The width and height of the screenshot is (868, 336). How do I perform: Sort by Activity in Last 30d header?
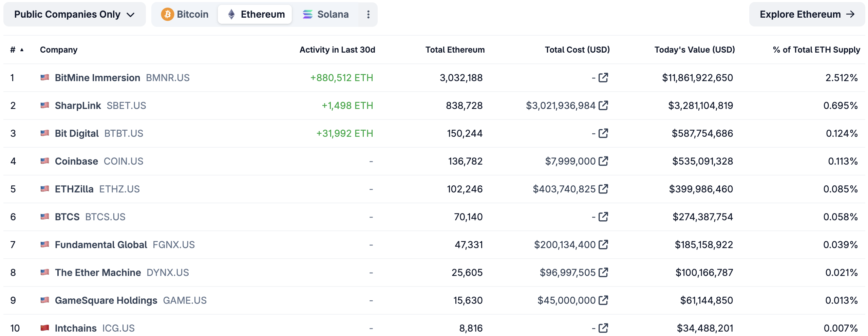click(x=337, y=50)
